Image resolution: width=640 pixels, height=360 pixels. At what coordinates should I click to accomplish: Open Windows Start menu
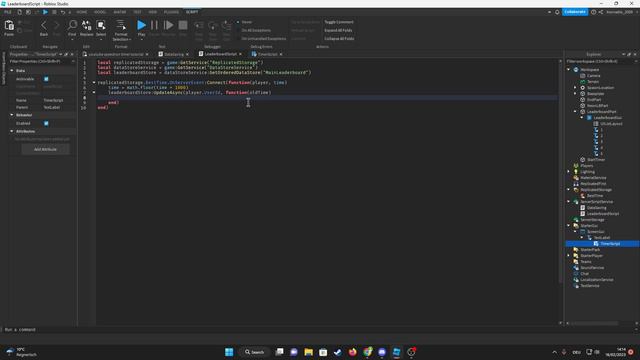pos(229,352)
